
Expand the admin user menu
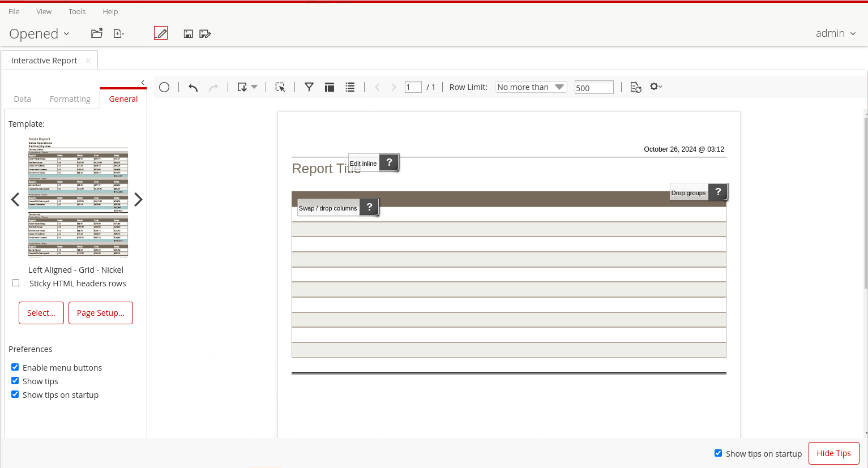coord(836,33)
